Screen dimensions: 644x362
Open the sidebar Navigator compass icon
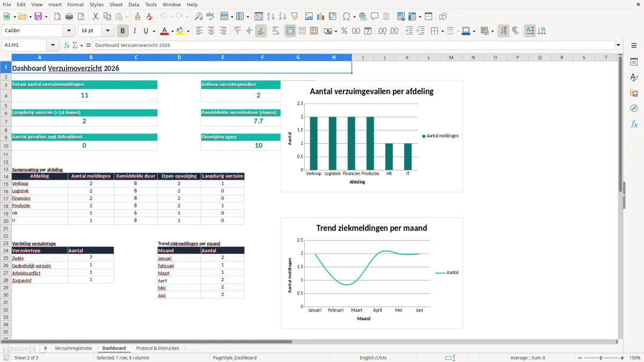coord(634,108)
